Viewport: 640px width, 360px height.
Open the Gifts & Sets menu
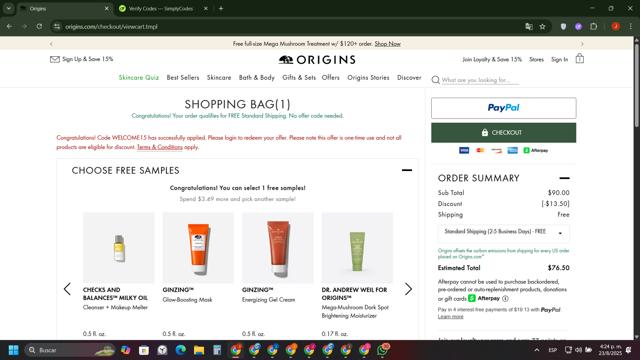(x=299, y=78)
